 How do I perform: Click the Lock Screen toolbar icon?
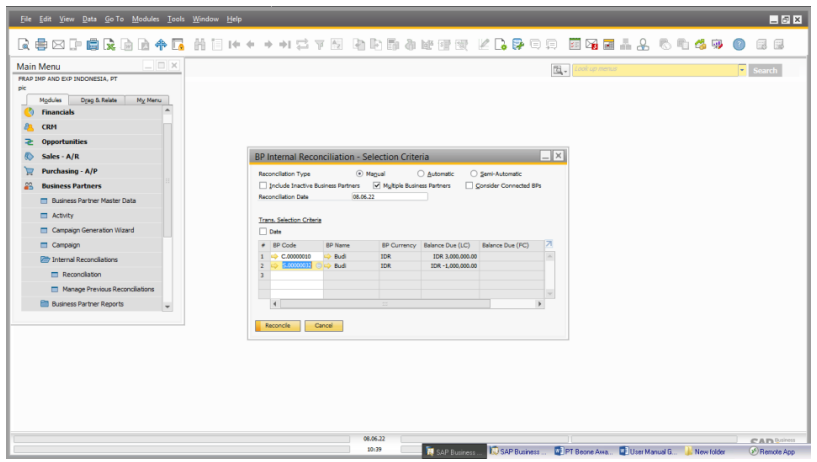178,44
